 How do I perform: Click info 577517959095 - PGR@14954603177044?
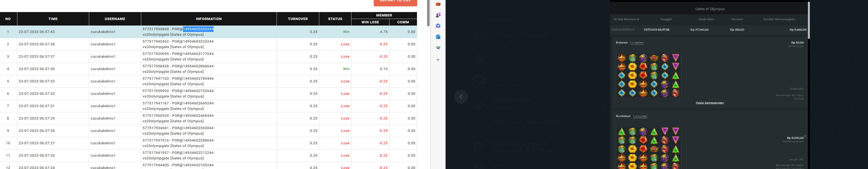click(178, 54)
